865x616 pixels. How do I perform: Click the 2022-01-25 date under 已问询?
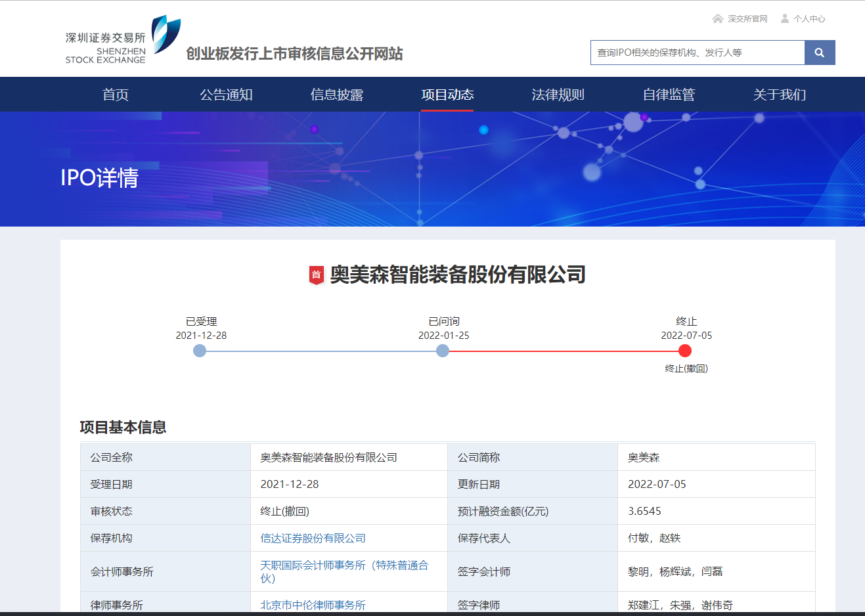444,335
